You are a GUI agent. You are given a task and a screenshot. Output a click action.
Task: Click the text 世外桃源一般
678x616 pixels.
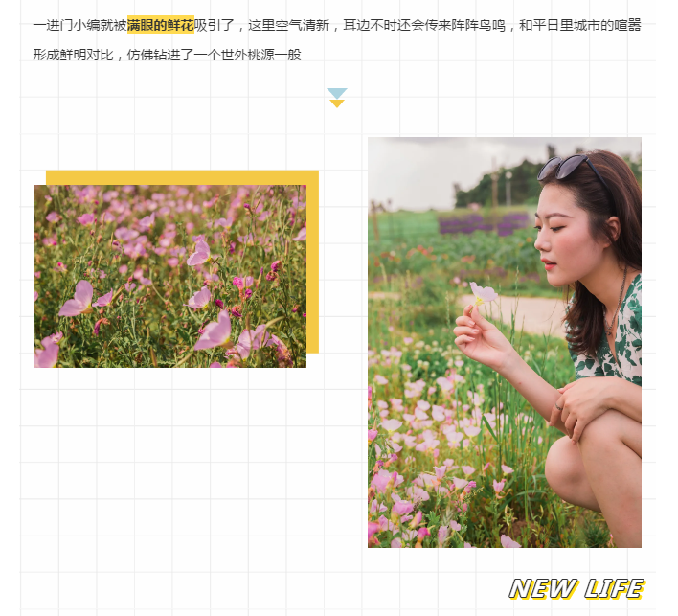point(260,55)
